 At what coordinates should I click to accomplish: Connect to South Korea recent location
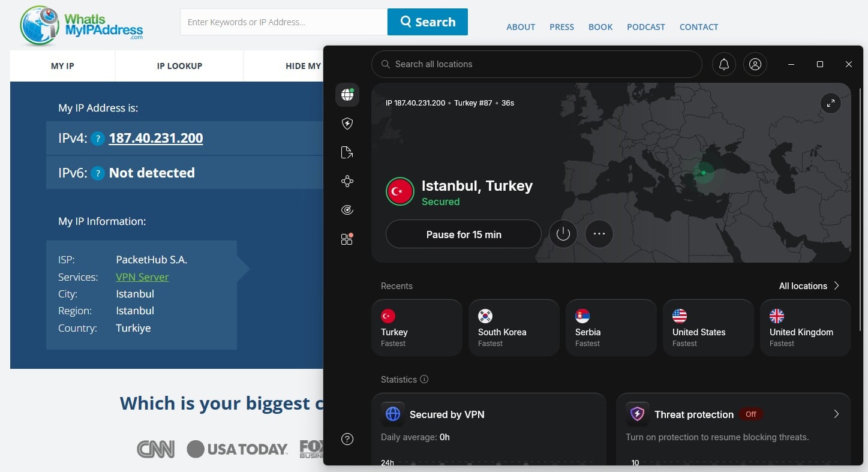point(514,328)
